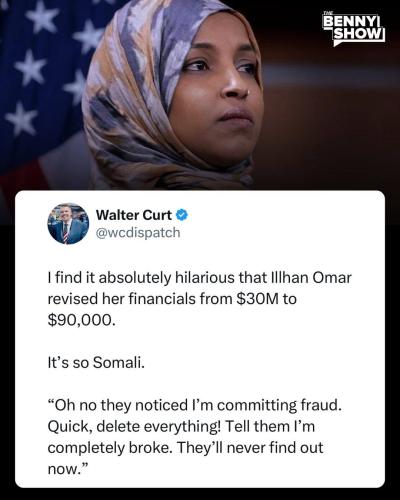The image size is (400, 500).
Task: Open the Walter Curt display name
Action: (134, 215)
